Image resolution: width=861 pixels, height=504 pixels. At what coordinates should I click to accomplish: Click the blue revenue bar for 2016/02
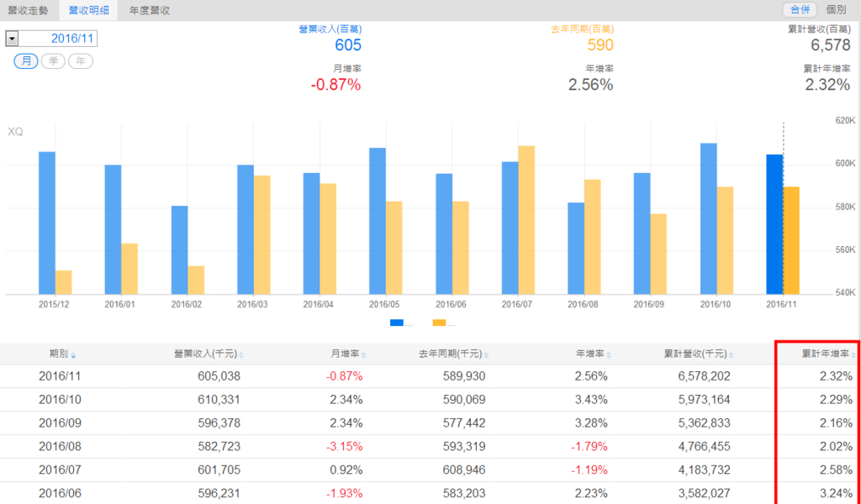[180, 250]
